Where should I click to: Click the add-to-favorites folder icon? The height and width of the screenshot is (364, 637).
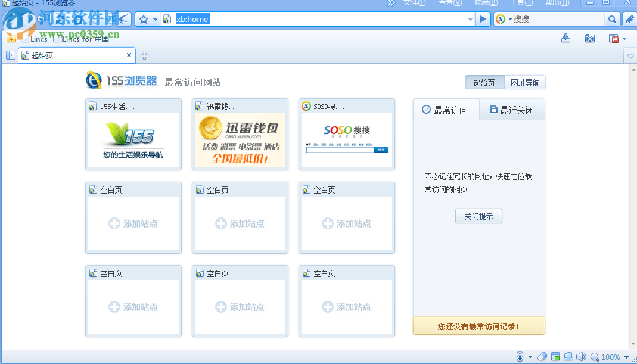tap(11, 39)
